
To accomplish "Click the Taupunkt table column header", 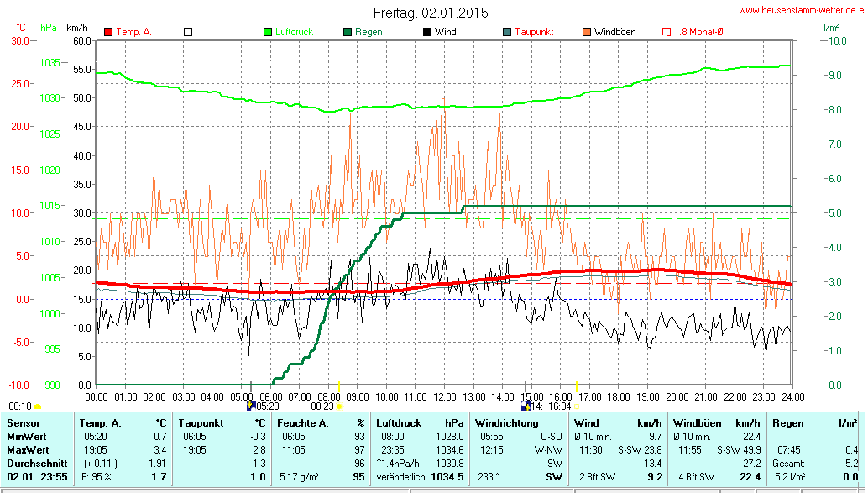I will point(201,423).
